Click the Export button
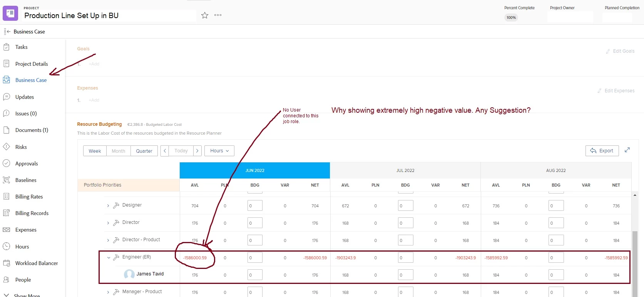 (x=602, y=151)
